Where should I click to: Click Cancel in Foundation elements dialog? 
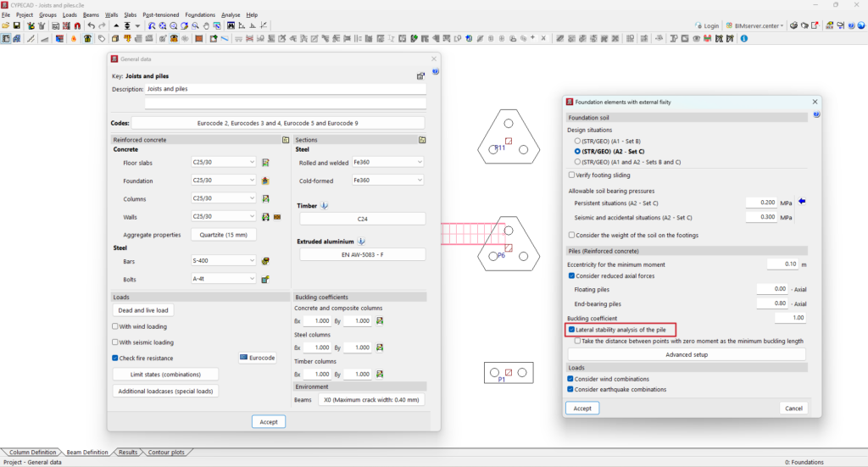click(793, 409)
